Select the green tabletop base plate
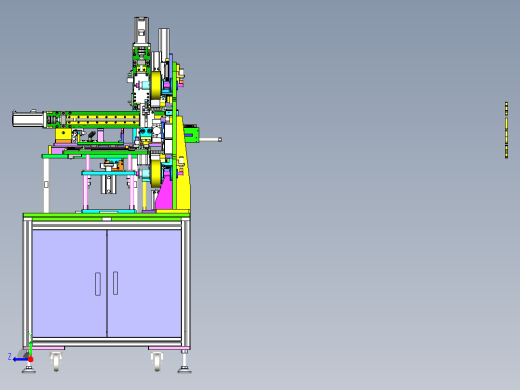520x390 pixels. click(107, 216)
